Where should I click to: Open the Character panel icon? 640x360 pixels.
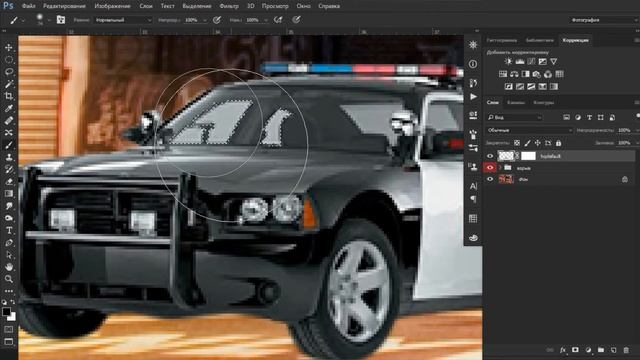point(473,186)
